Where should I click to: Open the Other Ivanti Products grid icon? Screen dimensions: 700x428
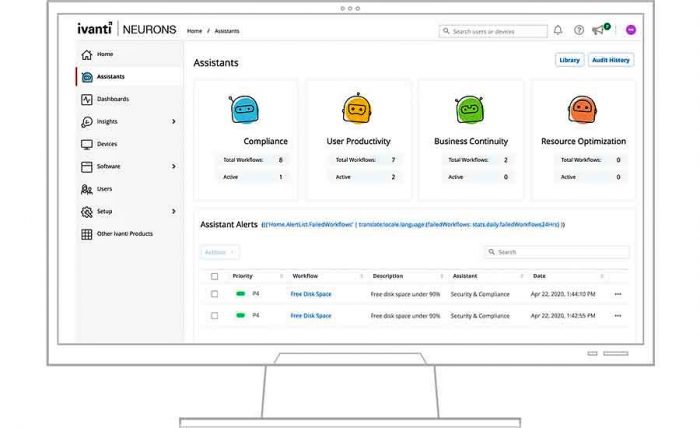pos(87,234)
